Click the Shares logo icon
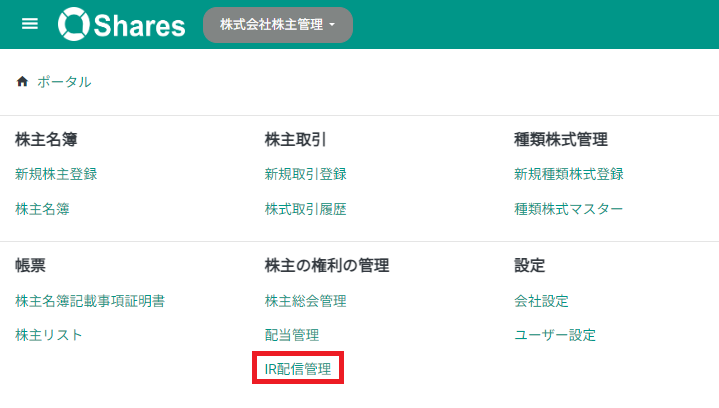This screenshot has height=408, width=719. tap(73, 24)
